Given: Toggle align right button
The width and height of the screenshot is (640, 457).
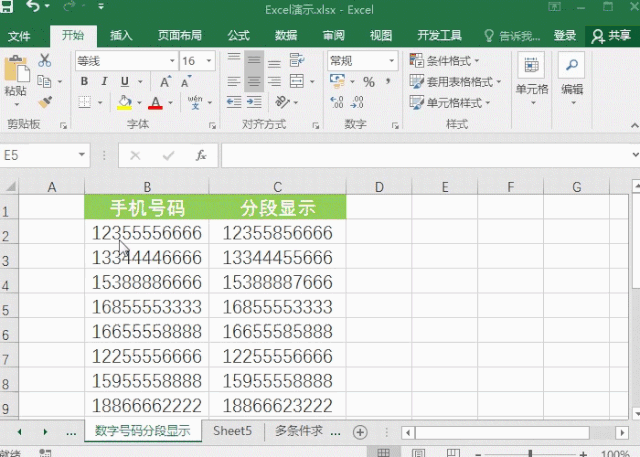Looking at the screenshot, I should pos(274,82).
